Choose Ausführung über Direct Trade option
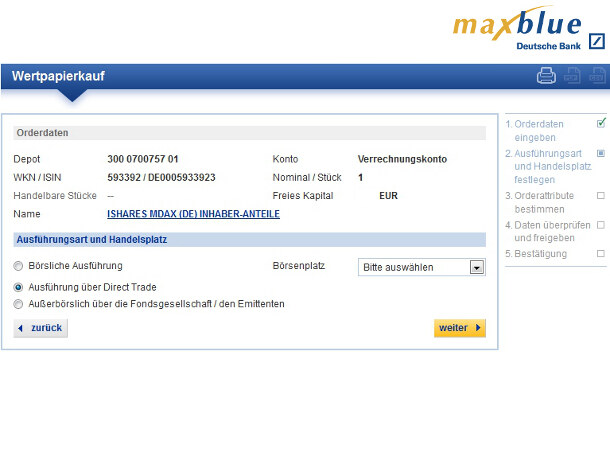The width and height of the screenshot is (610, 450). 19,287
